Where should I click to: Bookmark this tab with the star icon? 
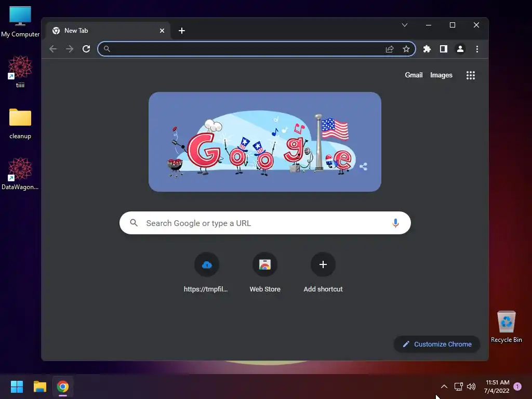[x=406, y=49]
